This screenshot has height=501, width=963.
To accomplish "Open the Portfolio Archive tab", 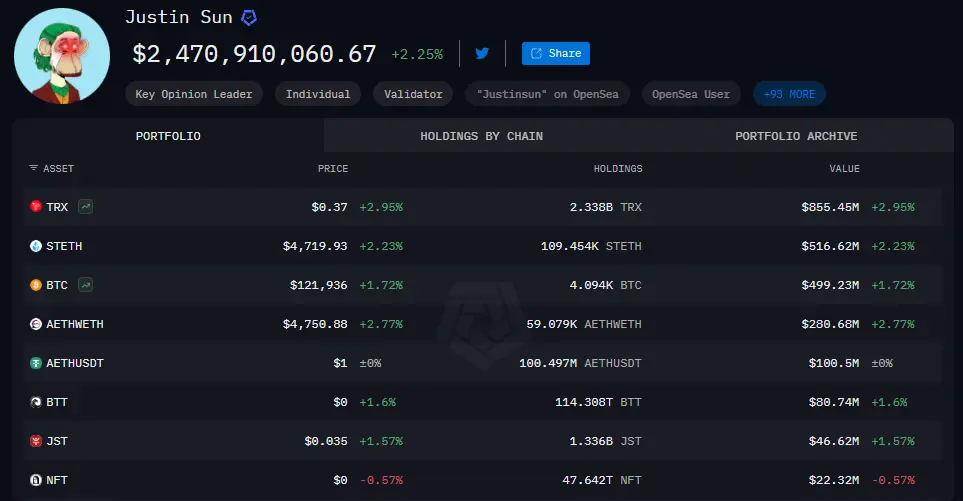I will click(x=795, y=136).
